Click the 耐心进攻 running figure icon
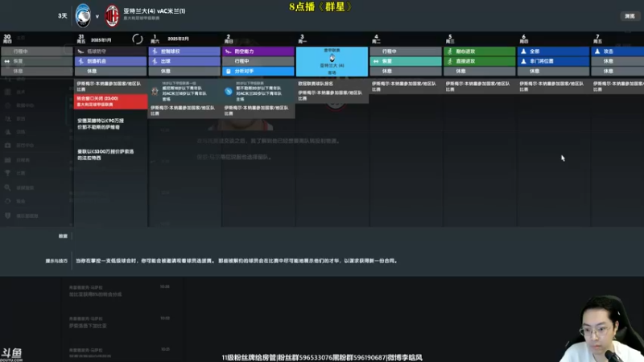 (450, 51)
